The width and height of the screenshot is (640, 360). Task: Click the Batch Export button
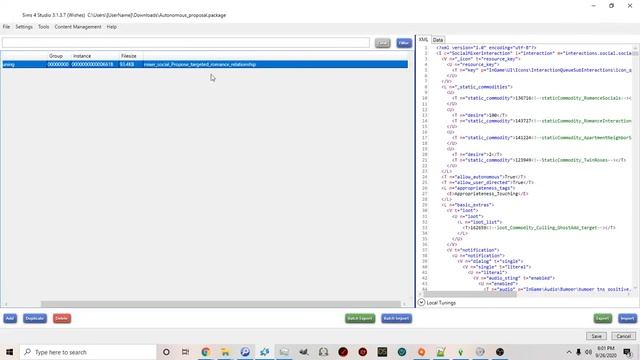coord(360,318)
